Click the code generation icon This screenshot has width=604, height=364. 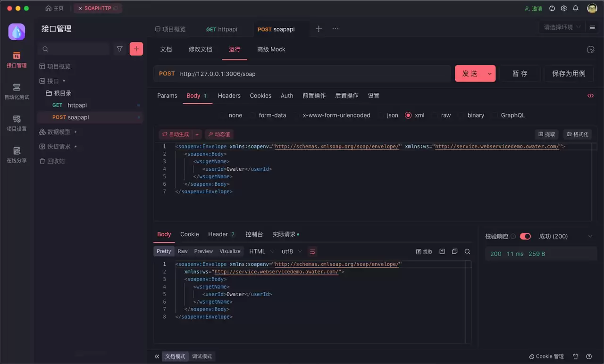[590, 96]
